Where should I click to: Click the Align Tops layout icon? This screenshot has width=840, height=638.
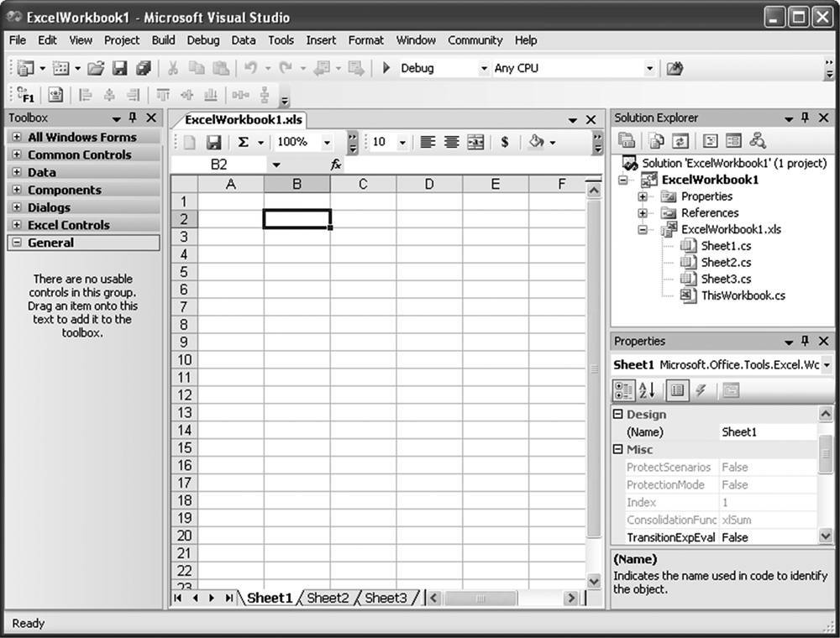coord(163,95)
